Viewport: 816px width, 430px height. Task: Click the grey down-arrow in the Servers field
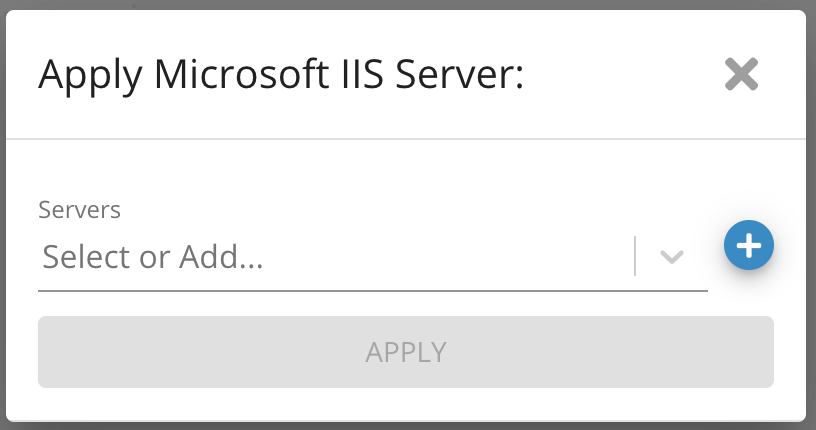click(x=672, y=257)
